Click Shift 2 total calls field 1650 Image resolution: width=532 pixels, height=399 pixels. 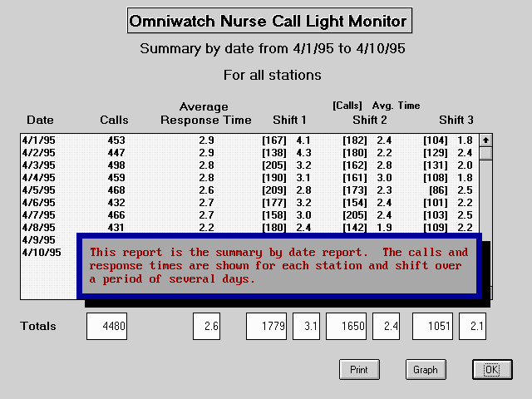point(346,327)
